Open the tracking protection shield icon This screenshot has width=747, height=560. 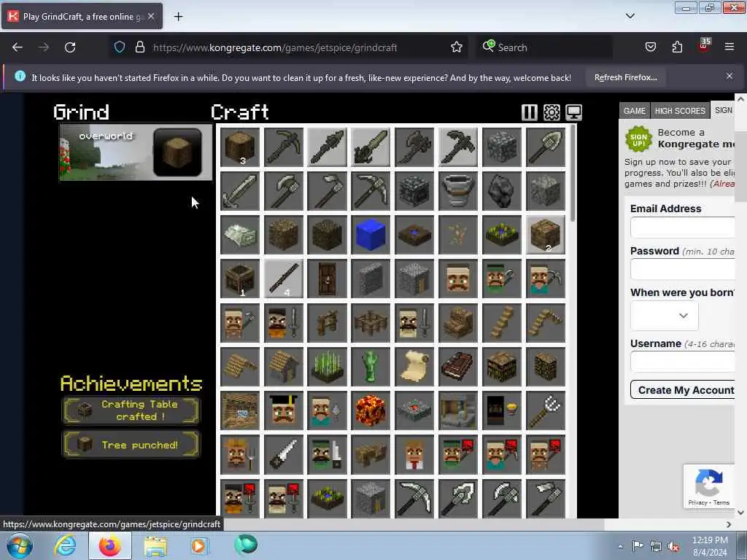120,47
